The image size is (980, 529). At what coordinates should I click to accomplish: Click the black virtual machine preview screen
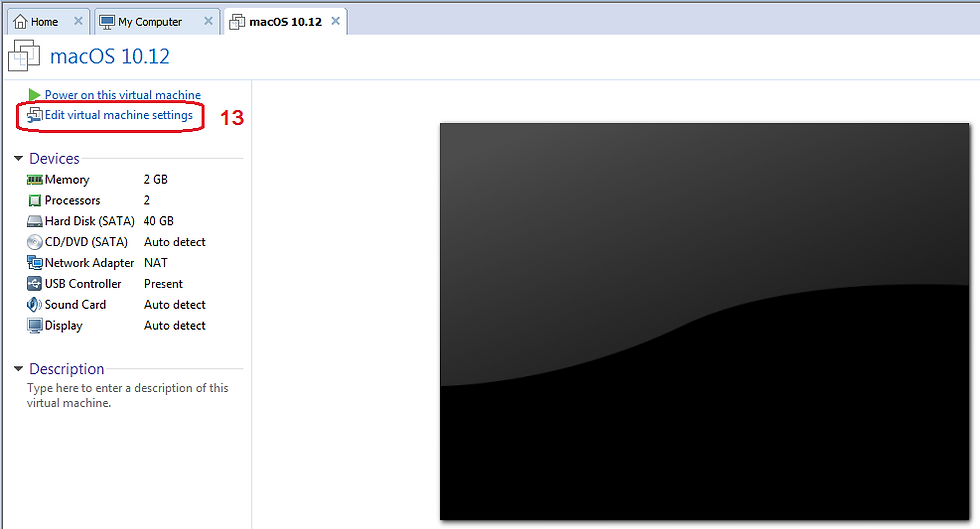click(704, 321)
